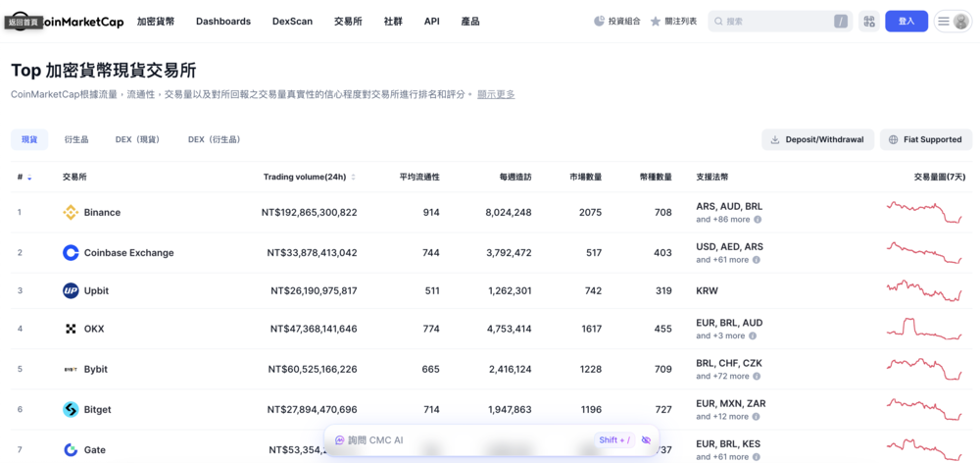
Task: Click the QR code scan icon
Action: pyautogui.click(x=868, y=22)
